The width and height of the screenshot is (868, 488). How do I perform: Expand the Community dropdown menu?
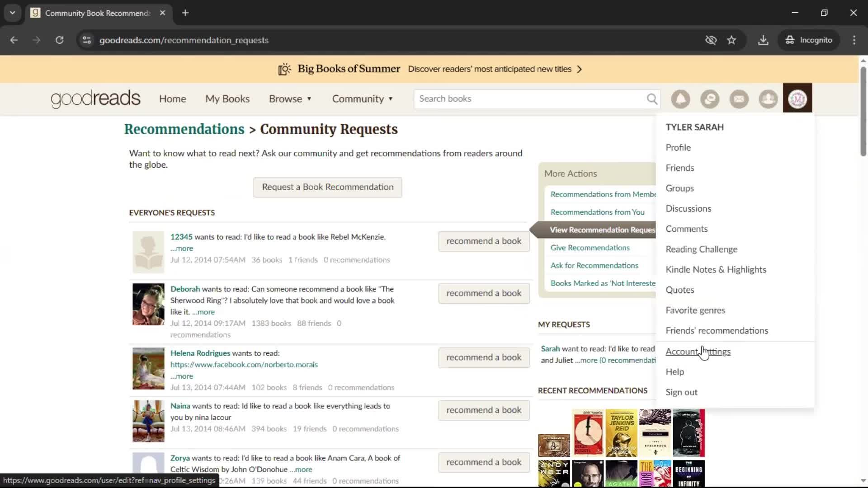(x=363, y=99)
